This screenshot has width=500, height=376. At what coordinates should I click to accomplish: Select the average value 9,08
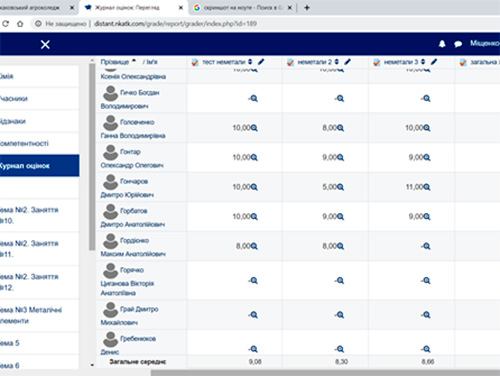click(255, 362)
